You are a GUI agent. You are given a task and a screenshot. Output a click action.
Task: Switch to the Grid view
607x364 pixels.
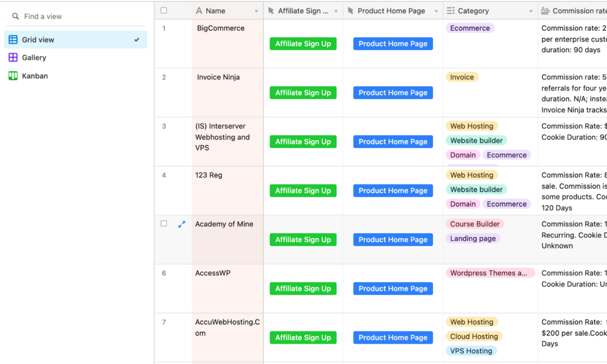76,39
